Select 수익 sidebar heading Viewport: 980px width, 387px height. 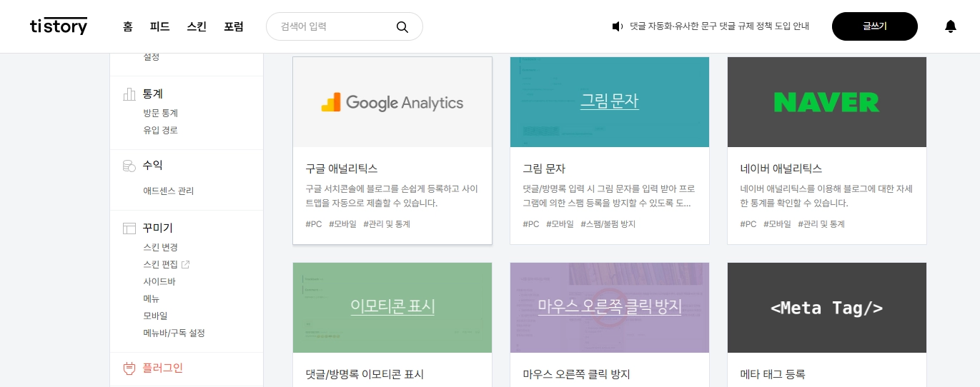pos(153,166)
